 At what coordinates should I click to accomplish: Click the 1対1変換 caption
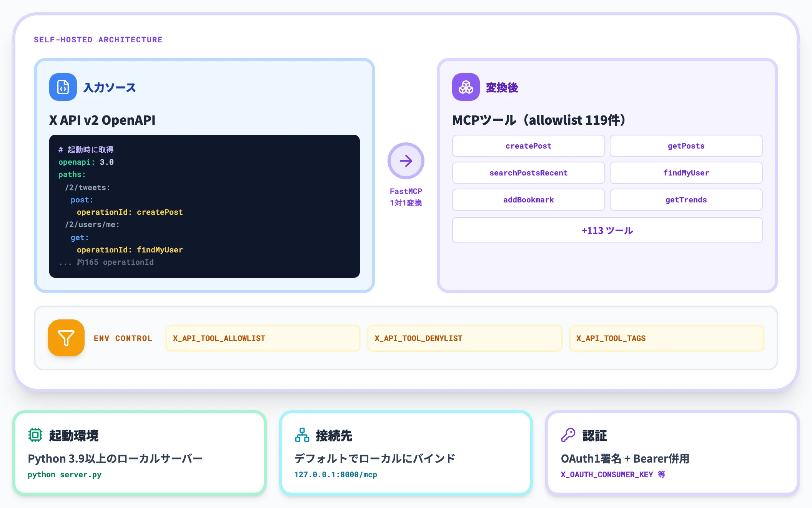click(x=406, y=203)
